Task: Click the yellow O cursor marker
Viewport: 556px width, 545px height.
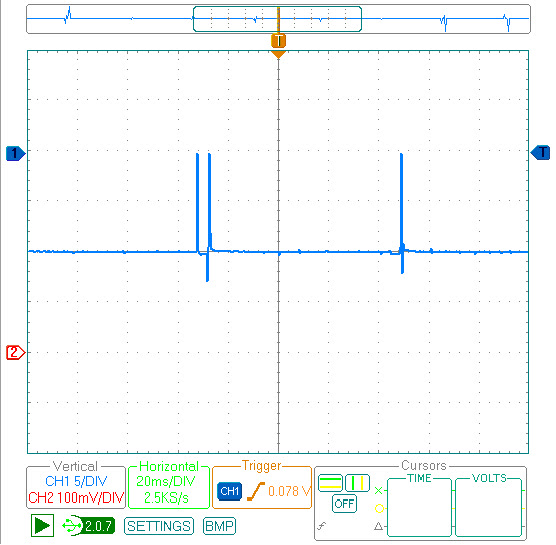Action: [379, 509]
